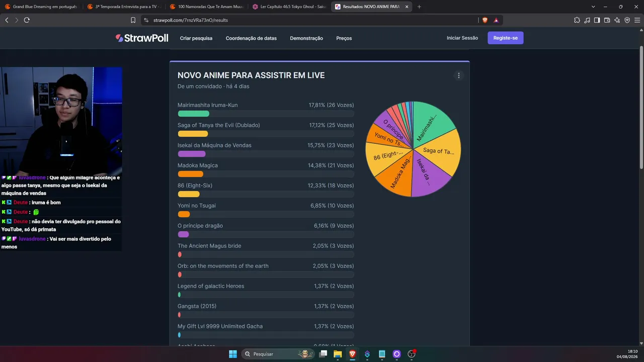The image size is (644, 362).
Task: Click Iniciar Sessão link
Action: (x=462, y=38)
